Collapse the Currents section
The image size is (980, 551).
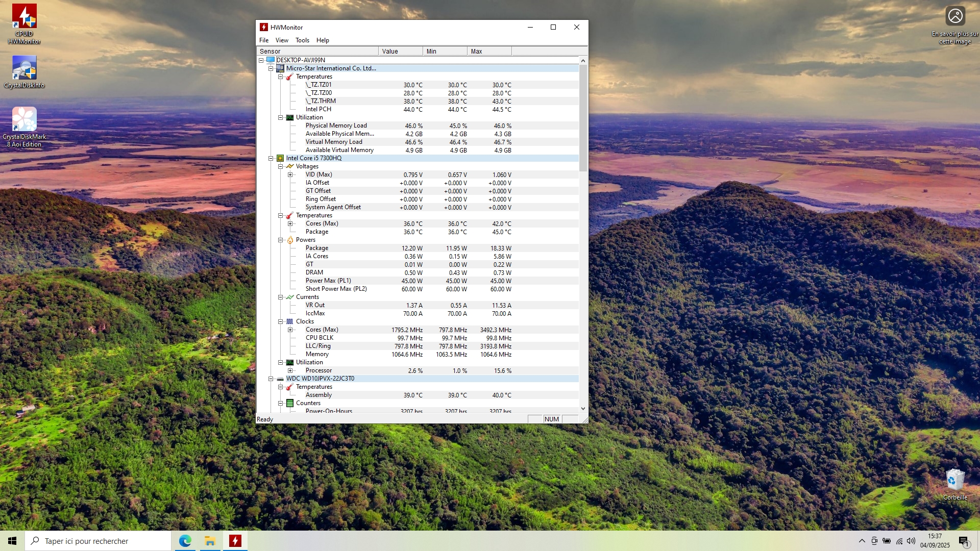coord(280,297)
